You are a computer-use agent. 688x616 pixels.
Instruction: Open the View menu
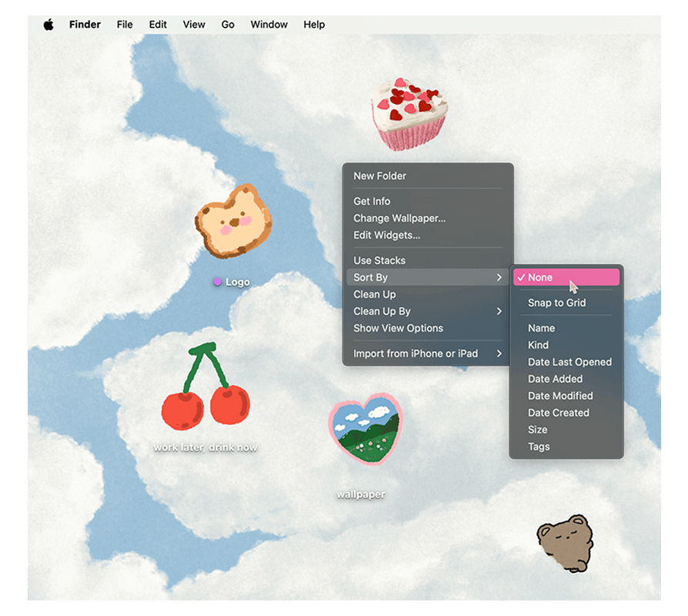click(x=194, y=25)
